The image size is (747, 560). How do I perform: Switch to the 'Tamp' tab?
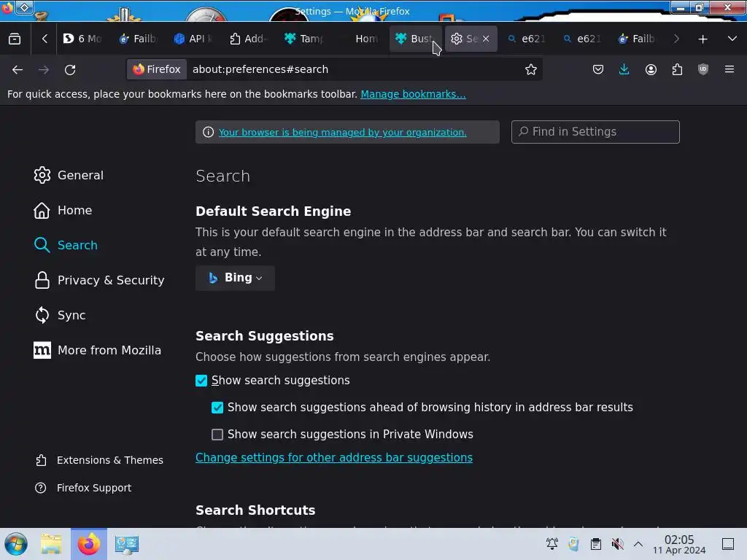coord(303,39)
